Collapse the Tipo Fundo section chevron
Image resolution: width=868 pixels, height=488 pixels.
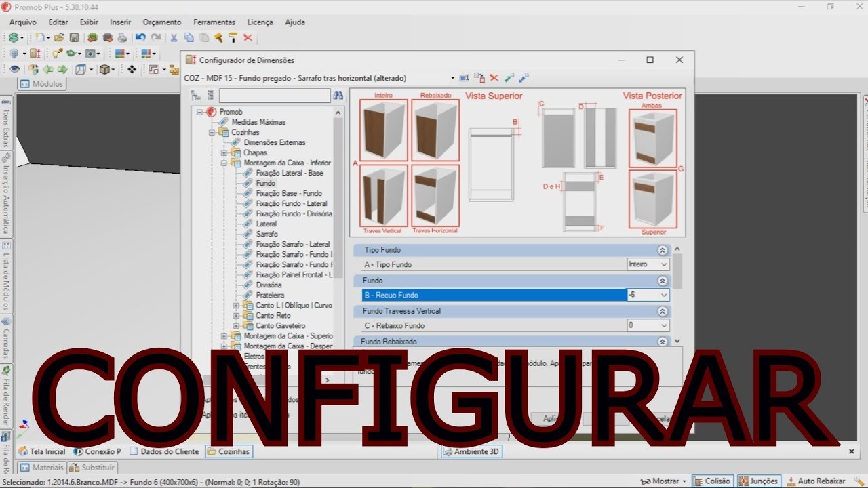(x=663, y=250)
